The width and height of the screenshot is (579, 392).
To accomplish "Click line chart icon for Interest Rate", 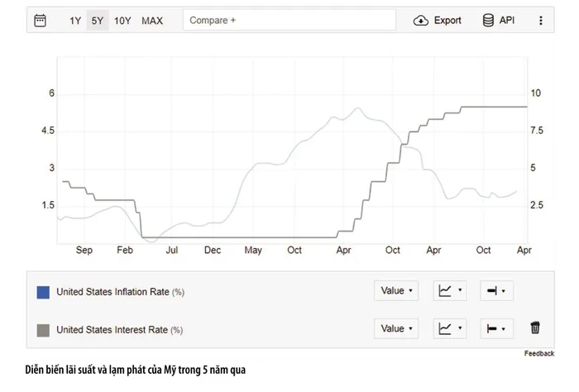I will click(445, 328).
